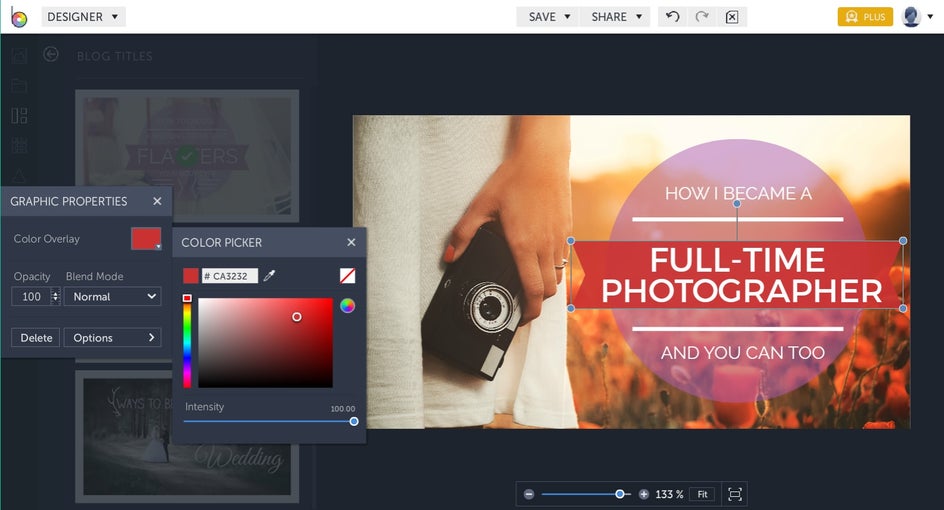Expand the Designer mode dropdown
This screenshot has width=944, height=510.
(84, 17)
